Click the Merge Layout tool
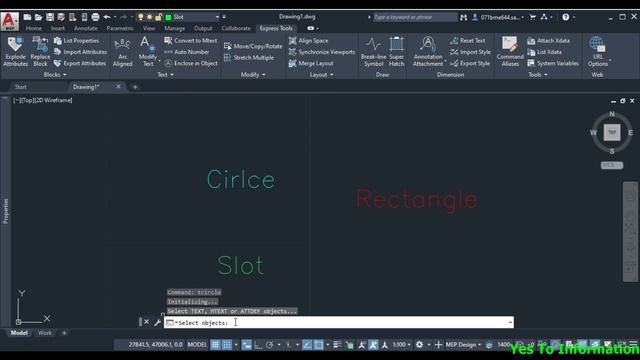This screenshot has height=360, width=640. 311,63
